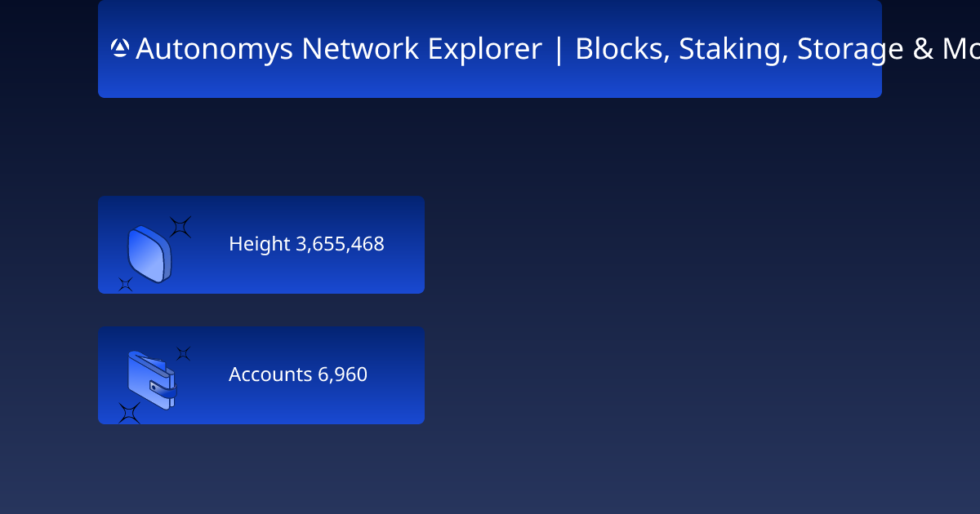Click the word "Height" in the first card
980x514 pixels.
[x=260, y=244]
